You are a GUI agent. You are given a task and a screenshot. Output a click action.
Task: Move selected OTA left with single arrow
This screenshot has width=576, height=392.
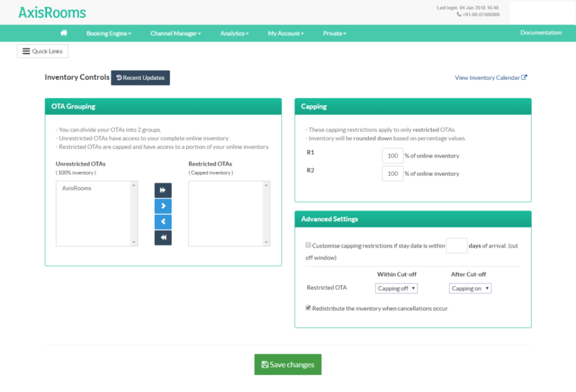(163, 222)
